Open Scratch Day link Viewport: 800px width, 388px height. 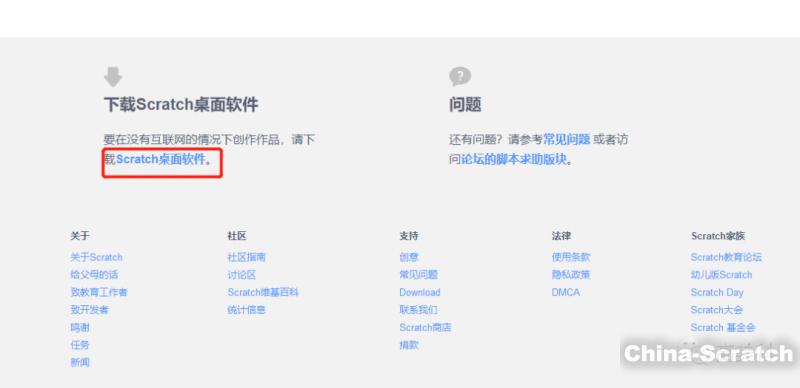coord(717,292)
